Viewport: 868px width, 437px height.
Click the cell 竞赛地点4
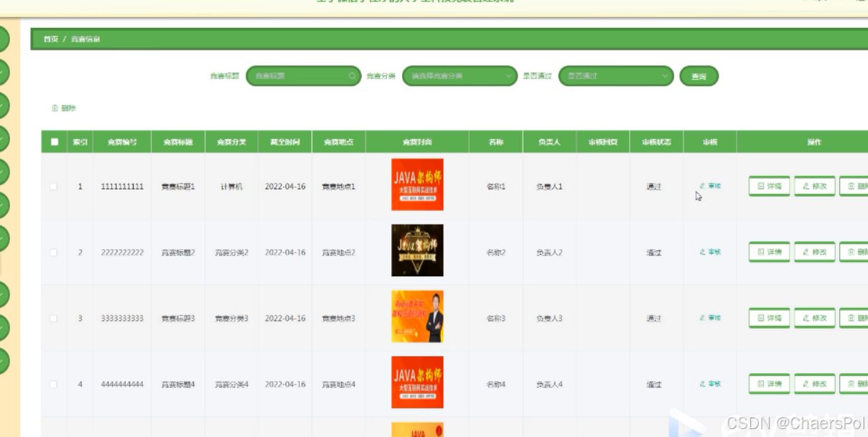(338, 385)
